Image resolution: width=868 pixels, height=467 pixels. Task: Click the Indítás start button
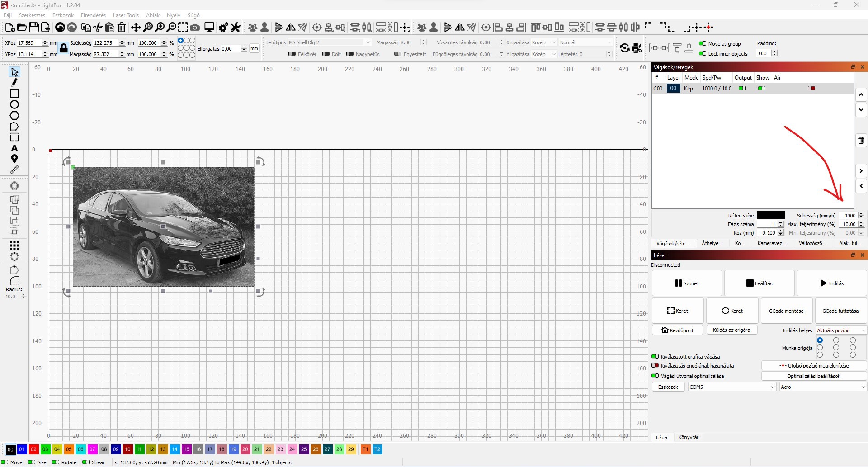coord(832,283)
